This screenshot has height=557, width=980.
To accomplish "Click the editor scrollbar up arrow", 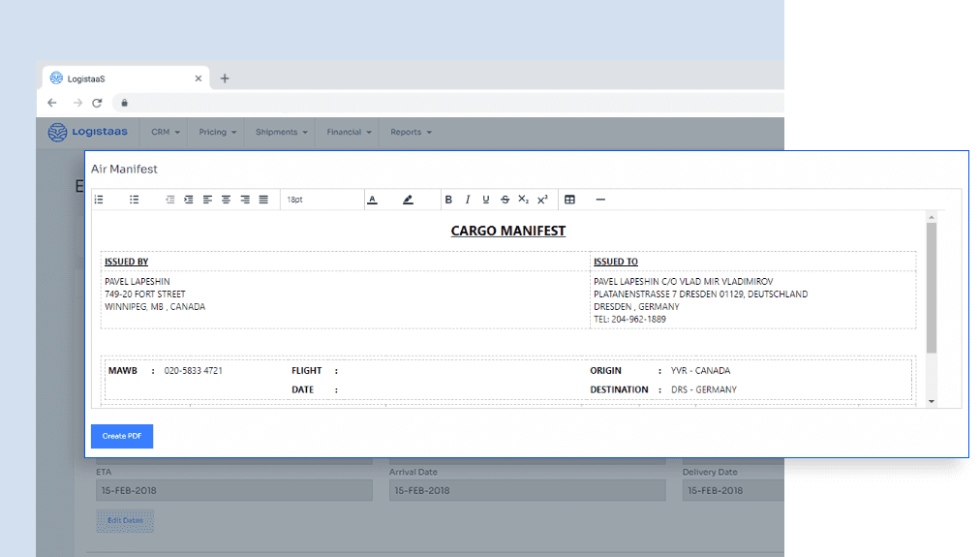I will point(932,218).
